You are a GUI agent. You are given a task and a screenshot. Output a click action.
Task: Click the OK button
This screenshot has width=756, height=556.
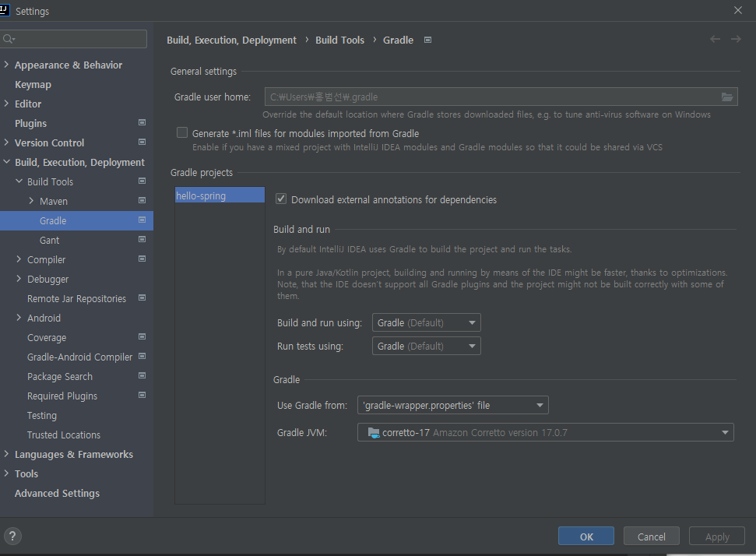point(586,537)
